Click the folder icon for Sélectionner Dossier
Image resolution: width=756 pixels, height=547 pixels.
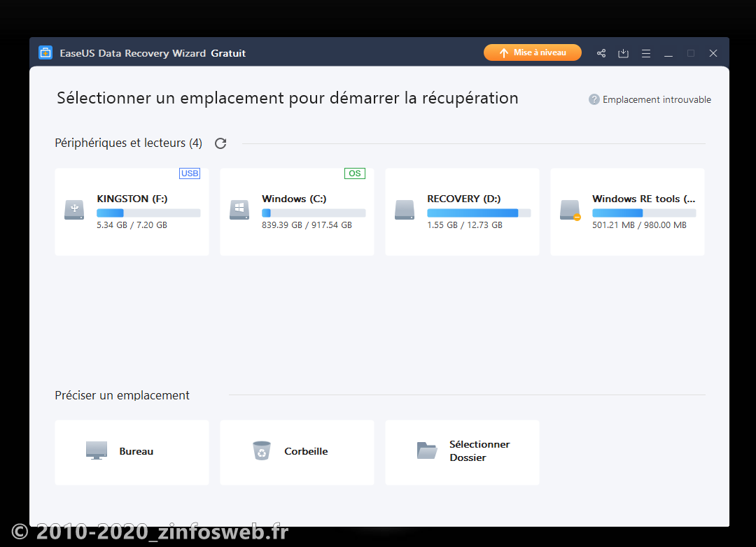pos(427,450)
